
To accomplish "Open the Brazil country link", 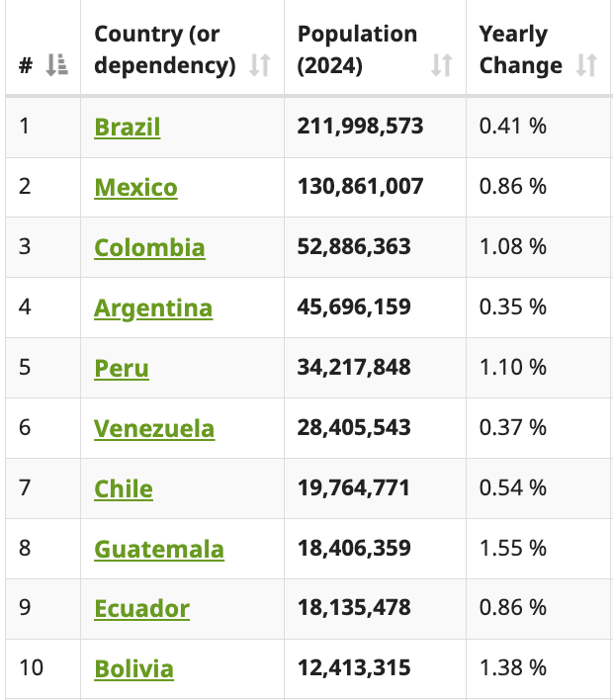I will [x=127, y=128].
